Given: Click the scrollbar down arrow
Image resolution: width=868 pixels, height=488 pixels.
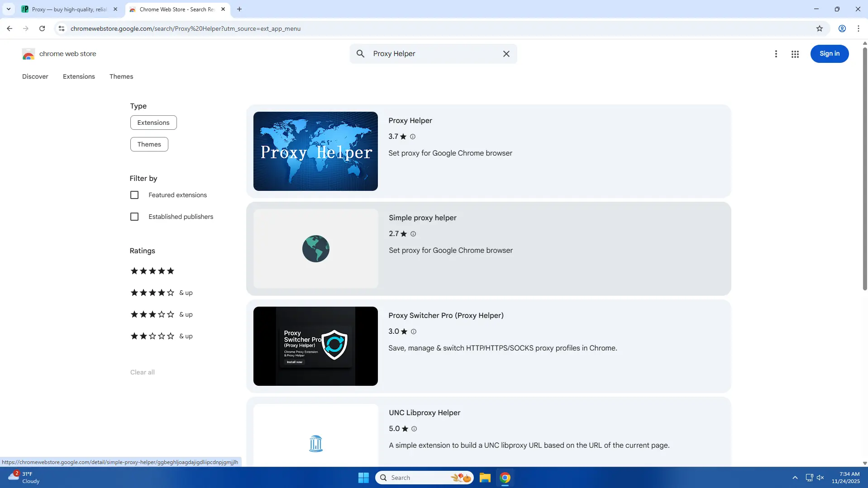Looking at the screenshot, I should coord(865,463).
